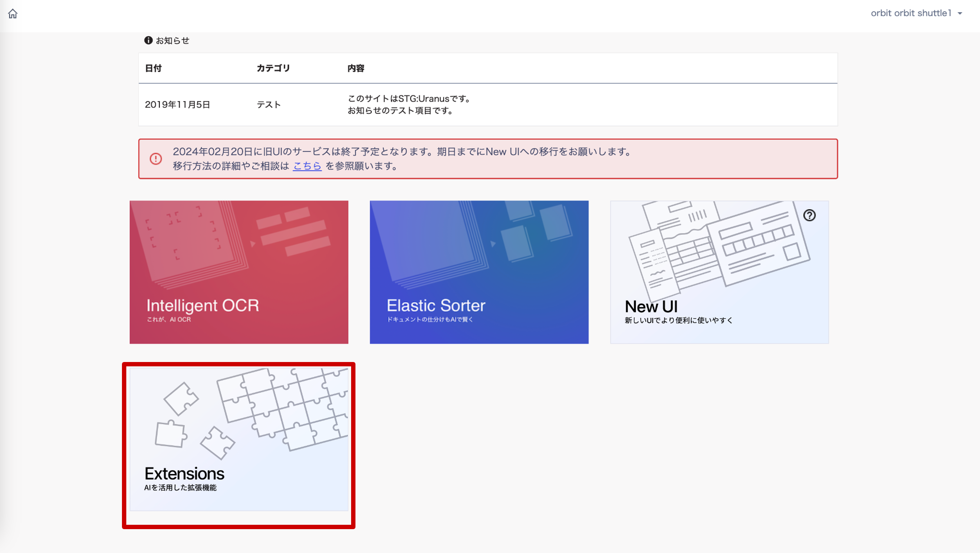The image size is (980, 553).
Task: Click the question mark help icon on New UI card
Action: click(810, 214)
